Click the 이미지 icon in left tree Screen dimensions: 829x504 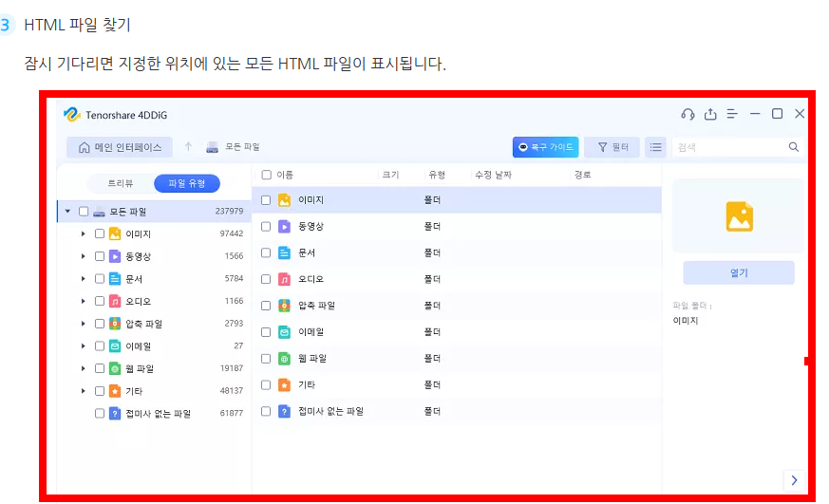pos(115,233)
